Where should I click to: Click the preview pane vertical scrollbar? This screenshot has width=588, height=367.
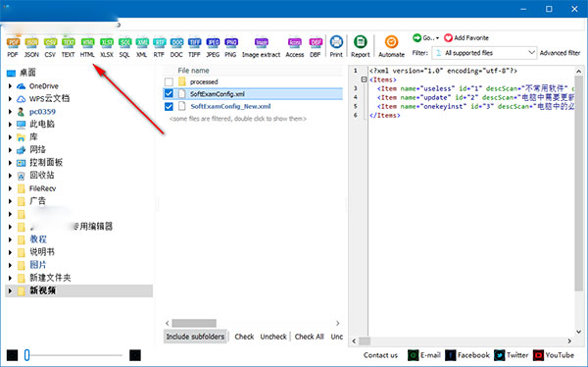point(578,183)
